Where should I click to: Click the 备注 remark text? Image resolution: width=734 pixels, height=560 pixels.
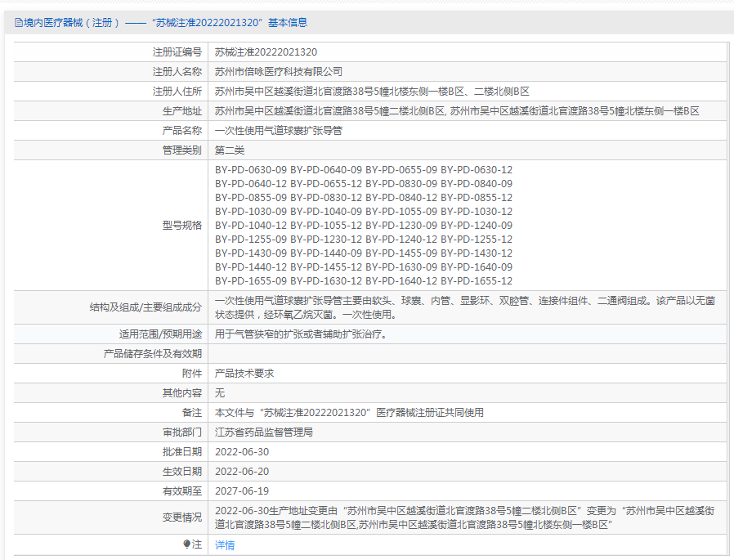[x=349, y=413]
